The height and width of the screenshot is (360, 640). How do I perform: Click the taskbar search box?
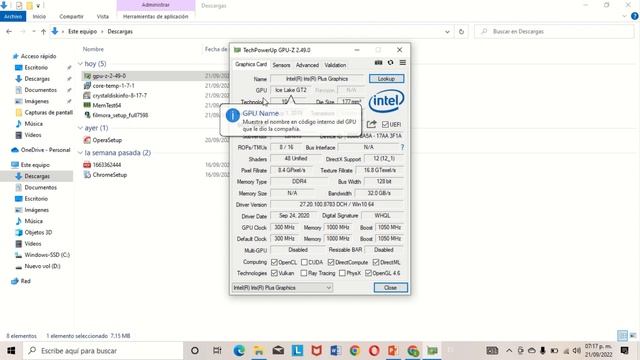pos(103,351)
